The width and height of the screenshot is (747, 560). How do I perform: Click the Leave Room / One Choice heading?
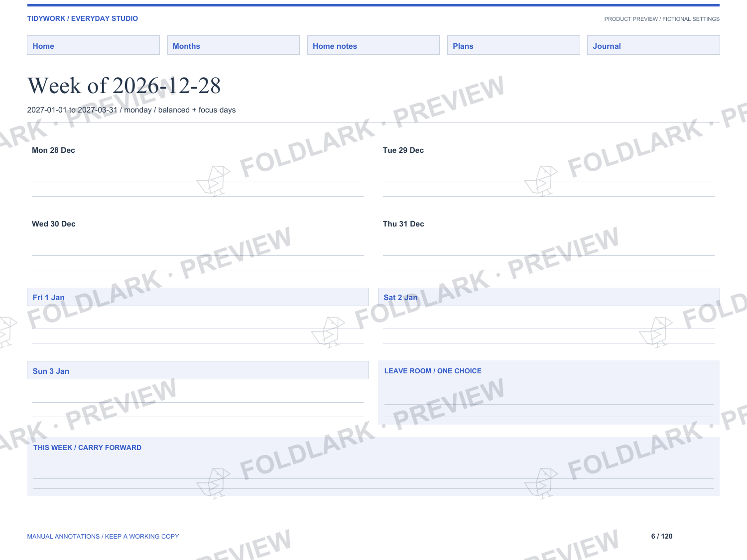[433, 371]
